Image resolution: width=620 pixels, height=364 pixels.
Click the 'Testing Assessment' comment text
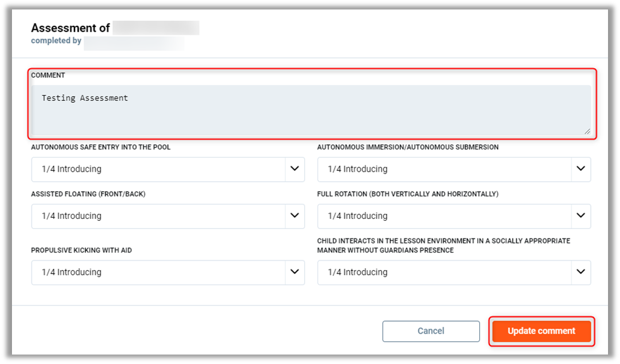coord(85,98)
